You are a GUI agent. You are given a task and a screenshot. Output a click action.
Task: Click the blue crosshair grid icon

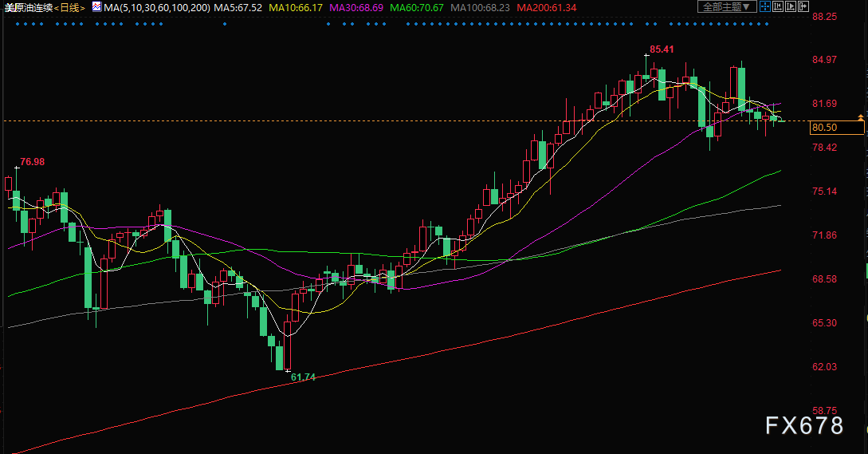764,6
